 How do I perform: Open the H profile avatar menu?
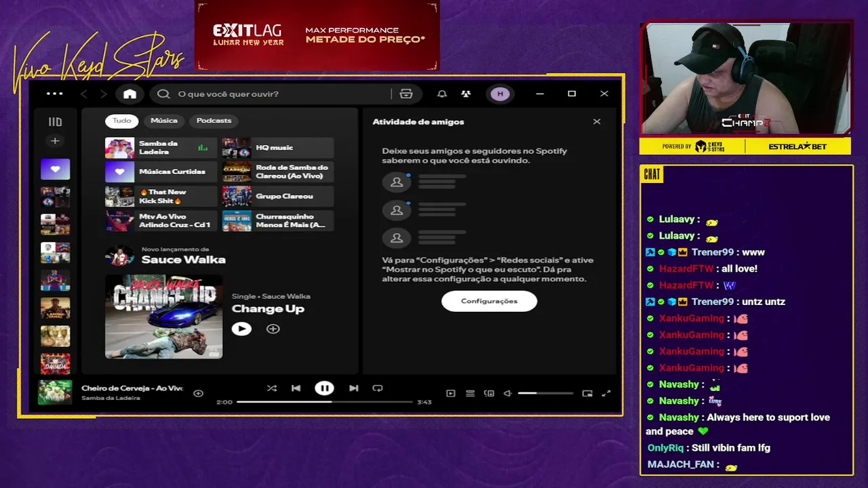[500, 94]
